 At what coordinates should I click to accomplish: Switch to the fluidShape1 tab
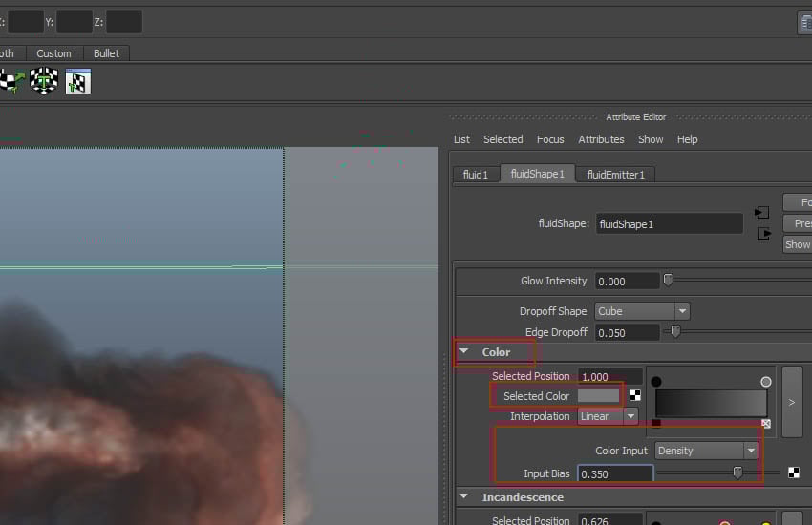537,174
